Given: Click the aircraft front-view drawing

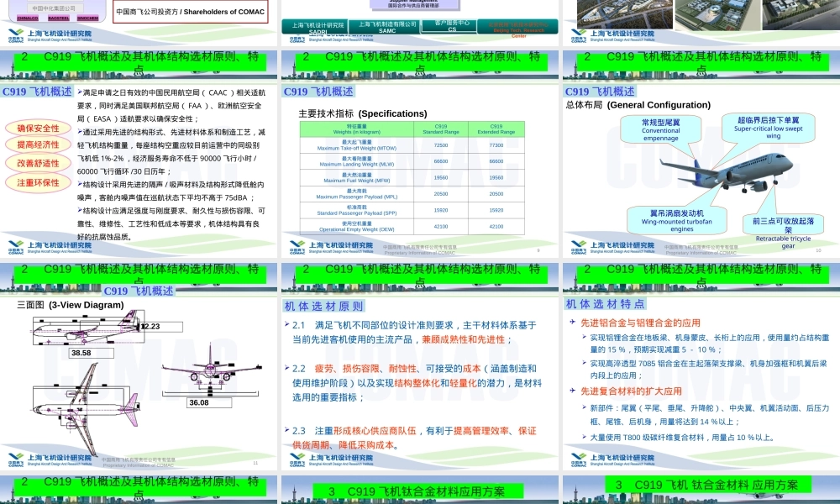Looking at the screenshot, I should (x=213, y=371).
